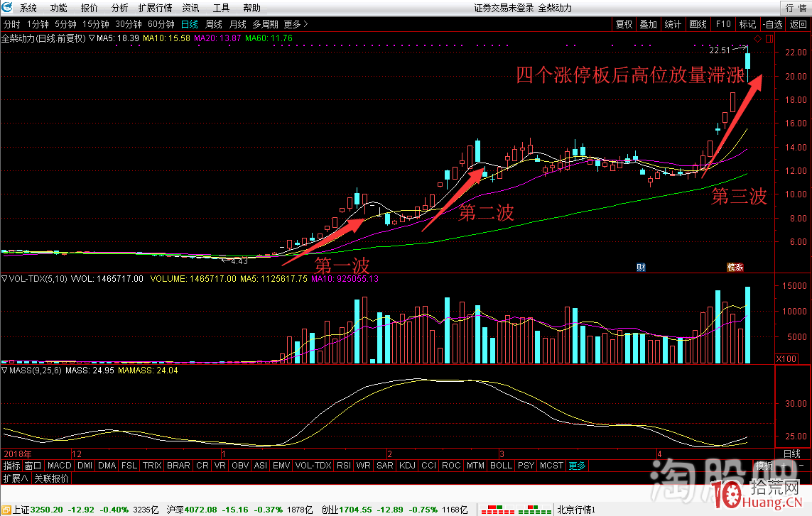Switch to the 30分钟 period tab
Screen dimensions: 812x516
[129, 24]
